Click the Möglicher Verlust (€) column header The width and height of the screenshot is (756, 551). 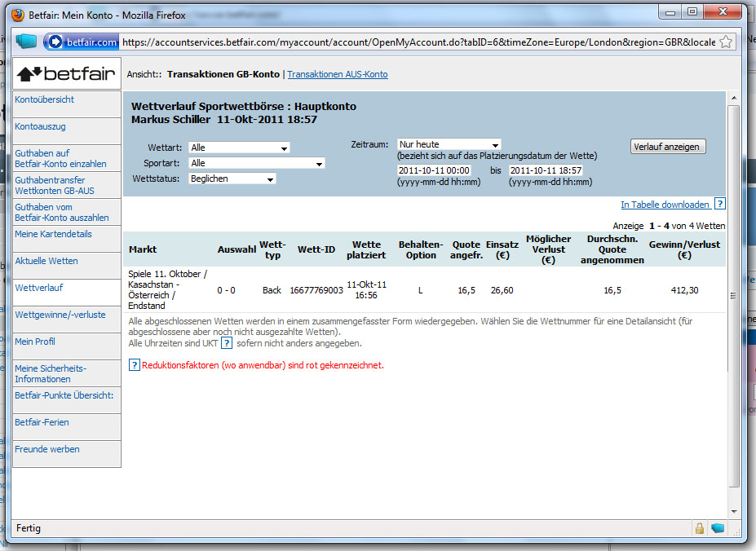click(548, 249)
